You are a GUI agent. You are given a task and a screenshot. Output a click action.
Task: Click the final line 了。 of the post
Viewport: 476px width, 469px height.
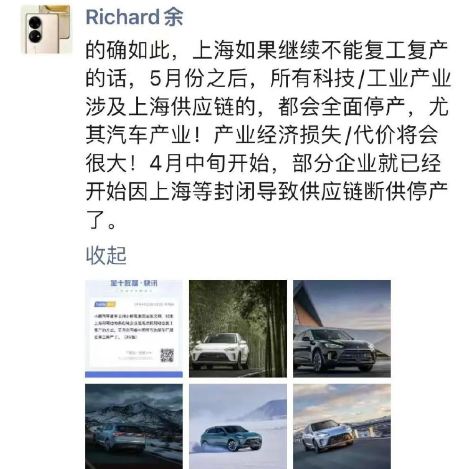coord(101,220)
